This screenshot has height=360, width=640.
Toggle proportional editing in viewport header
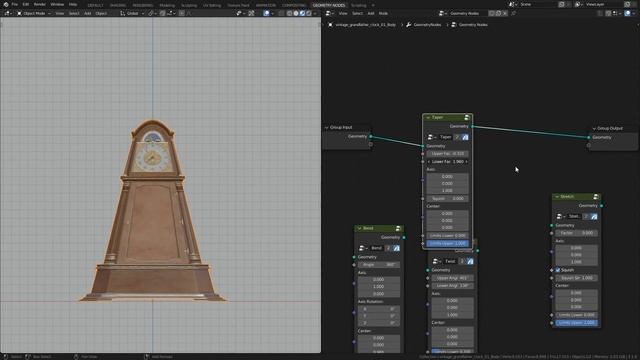click(182, 13)
